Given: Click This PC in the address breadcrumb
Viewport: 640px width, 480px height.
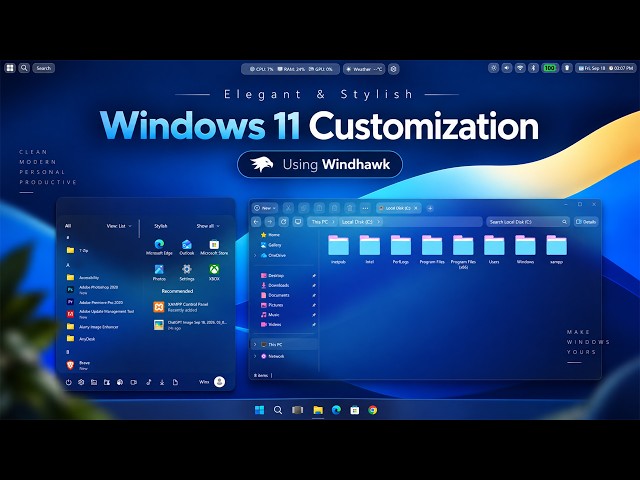Looking at the screenshot, I should pyautogui.click(x=320, y=222).
